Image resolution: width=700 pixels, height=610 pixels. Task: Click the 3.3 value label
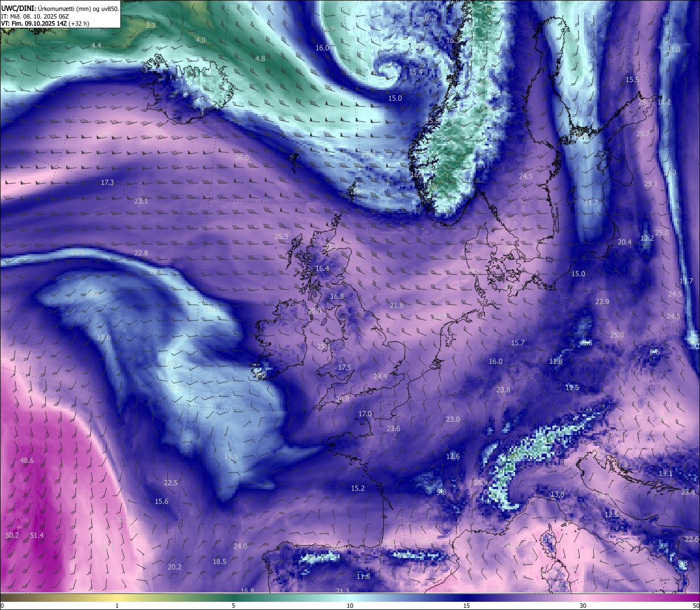[x=150, y=26]
